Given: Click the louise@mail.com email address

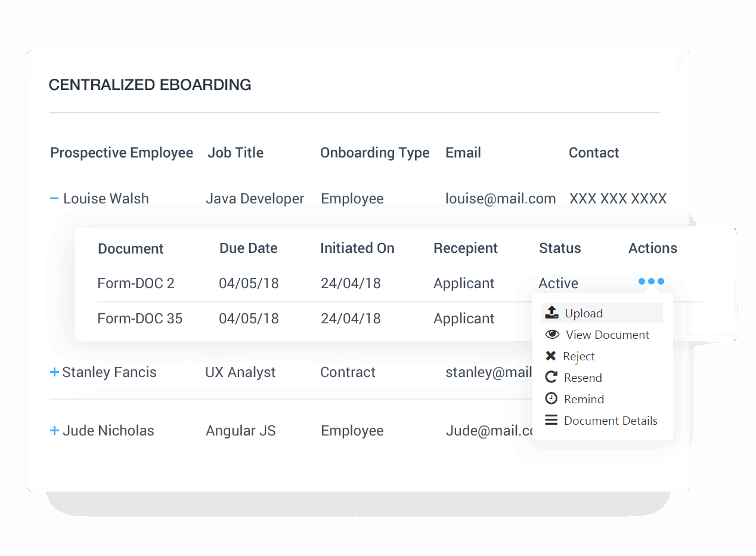Looking at the screenshot, I should (x=501, y=199).
